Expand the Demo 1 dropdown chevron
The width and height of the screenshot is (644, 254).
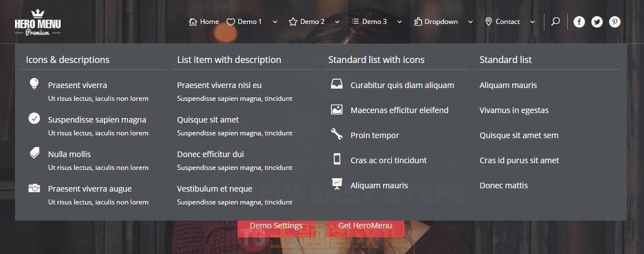[x=275, y=22]
